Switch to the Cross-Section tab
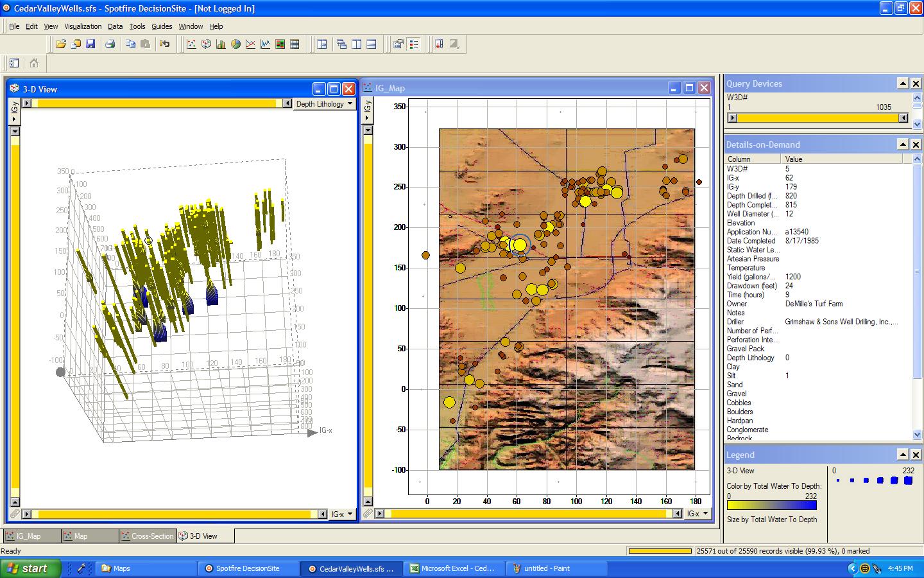The image size is (924, 578). (x=147, y=536)
